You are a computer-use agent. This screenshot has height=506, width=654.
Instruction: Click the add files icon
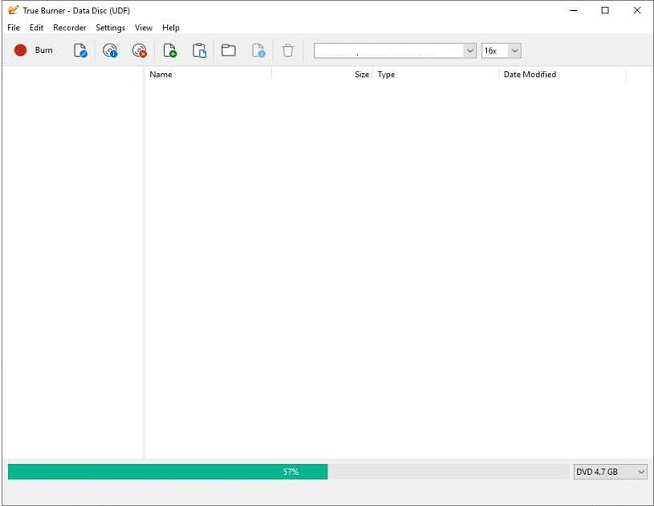tap(170, 50)
